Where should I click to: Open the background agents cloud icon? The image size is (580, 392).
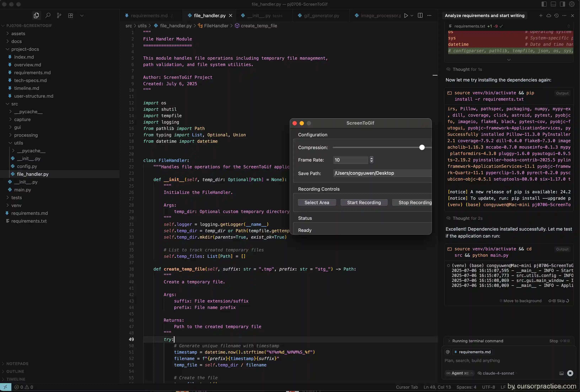[x=549, y=15]
